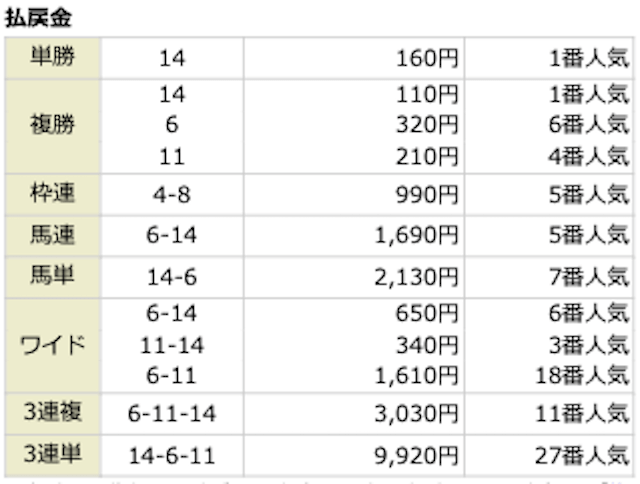This screenshot has height=484, width=640.
Task: Click the 複勝 row label
Action: pyautogui.click(x=52, y=127)
